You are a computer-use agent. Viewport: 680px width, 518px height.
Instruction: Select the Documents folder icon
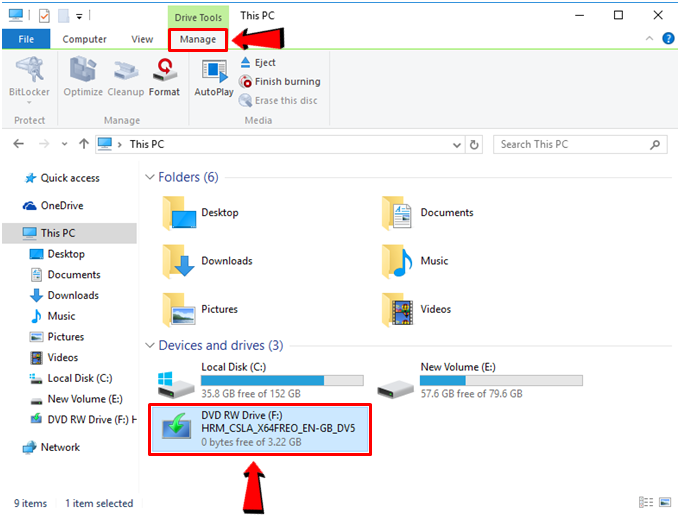point(397,213)
